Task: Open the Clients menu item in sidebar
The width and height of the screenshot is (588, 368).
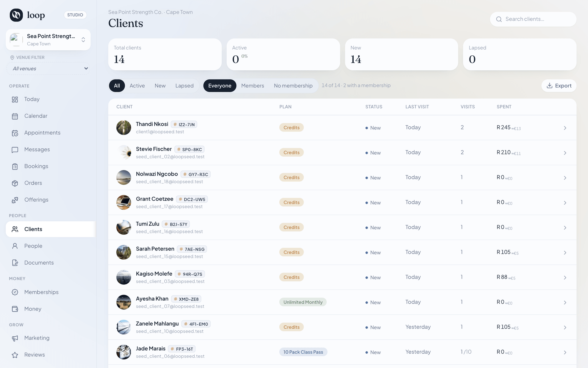Action: (x=51, y=229)
